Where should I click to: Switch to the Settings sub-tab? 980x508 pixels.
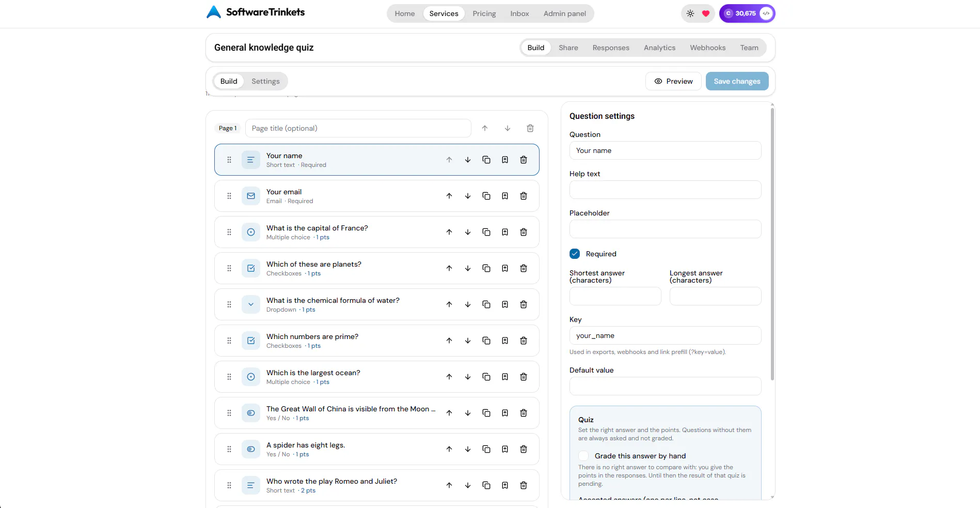[265, 81]
